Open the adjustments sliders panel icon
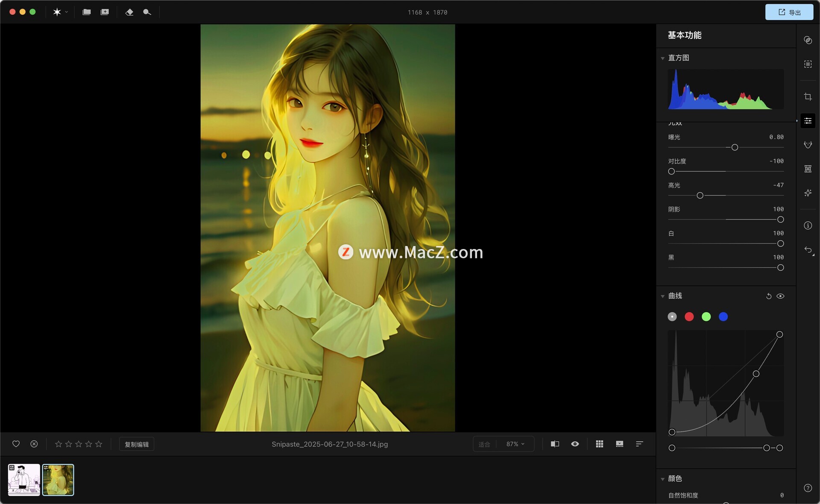This screenshot has height=504, width=820. 808,121
